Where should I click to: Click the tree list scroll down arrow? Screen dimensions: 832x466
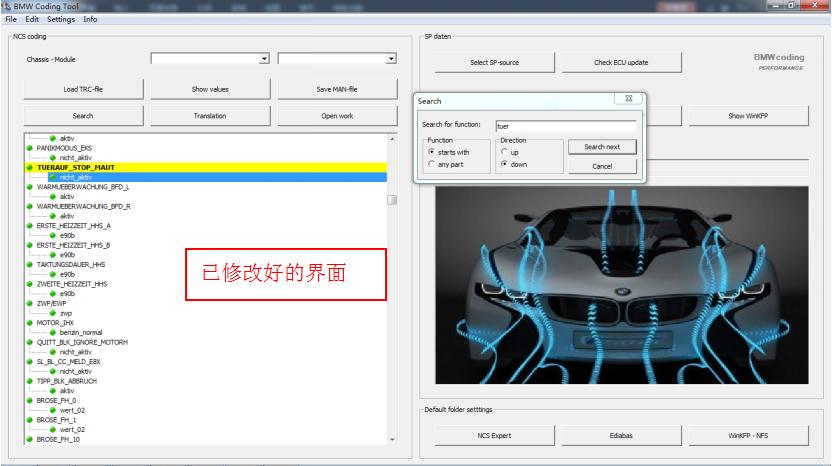coord(392,439)
